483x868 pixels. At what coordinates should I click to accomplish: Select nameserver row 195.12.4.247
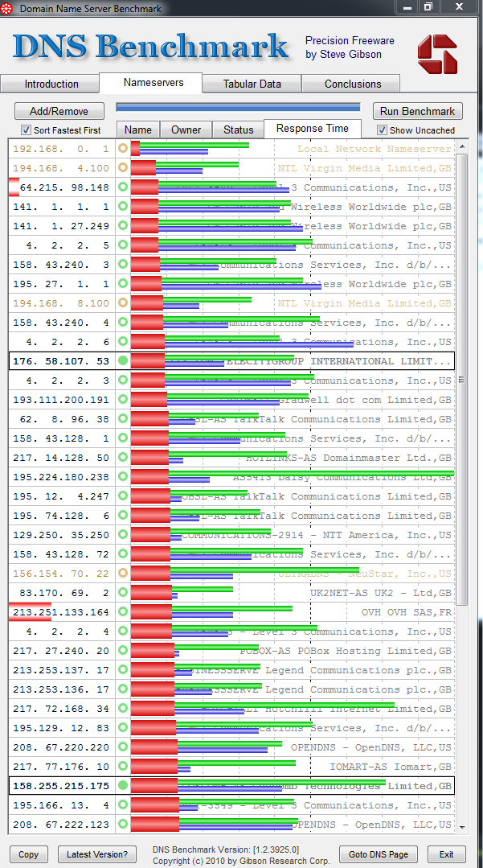tap(231, 496)
